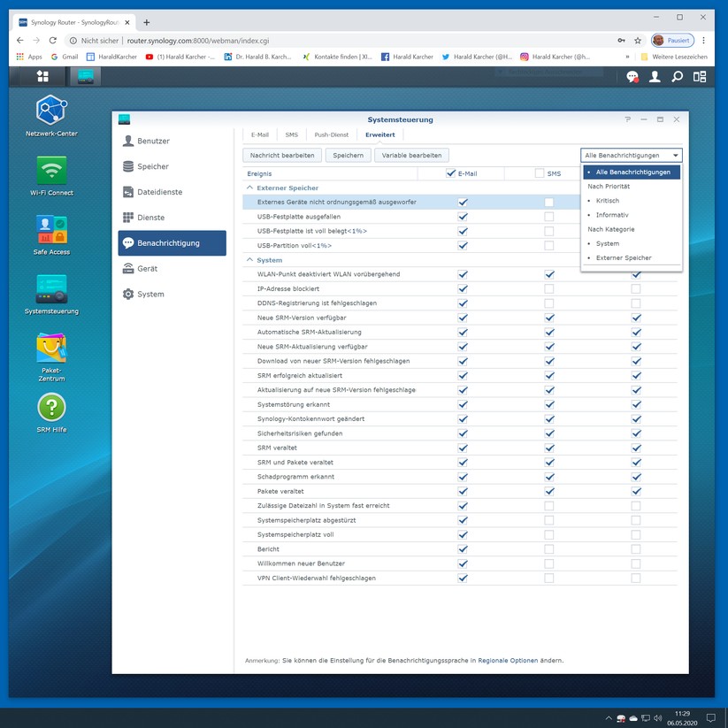Follow the Regionale Optionen link
Screen dimensions: 728x728
(508, 661)
